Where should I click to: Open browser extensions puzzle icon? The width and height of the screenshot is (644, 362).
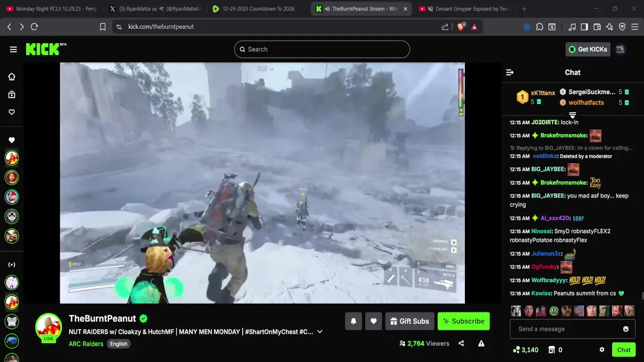pos(540,27)
